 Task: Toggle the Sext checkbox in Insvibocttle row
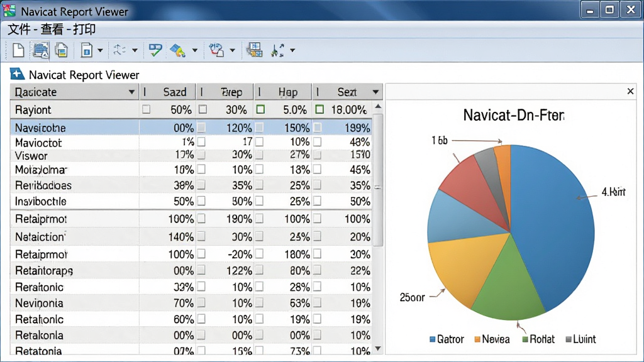[x=317, y=201]
